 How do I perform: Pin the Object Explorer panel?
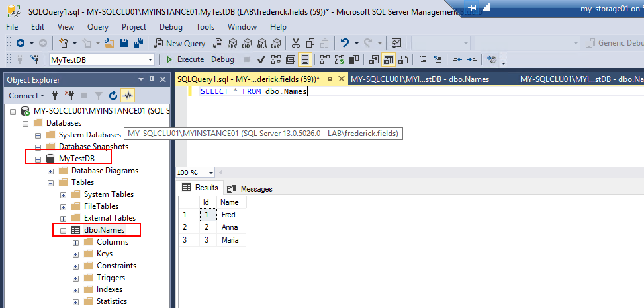[152, 79]
